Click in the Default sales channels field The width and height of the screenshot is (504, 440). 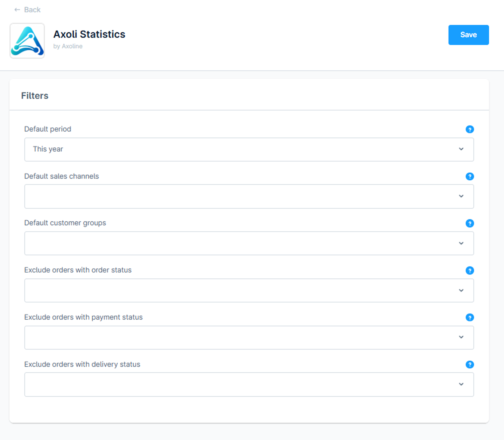[249, 196]
